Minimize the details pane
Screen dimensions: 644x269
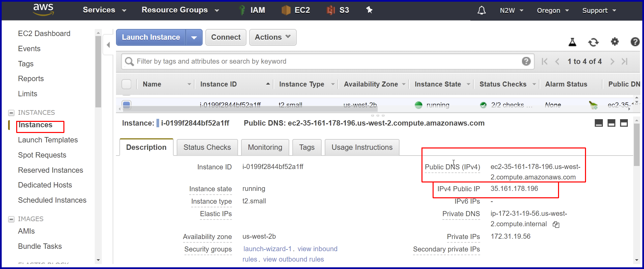coord(599,123)
